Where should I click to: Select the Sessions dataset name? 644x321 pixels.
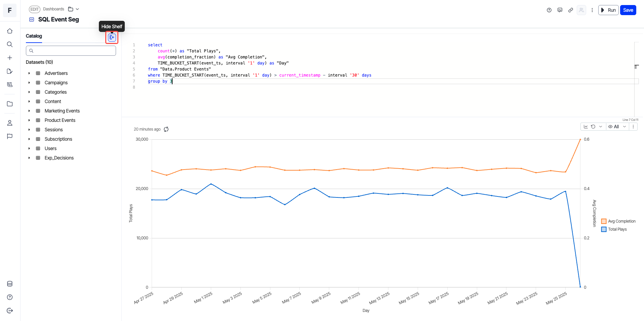tap(54, 130)
